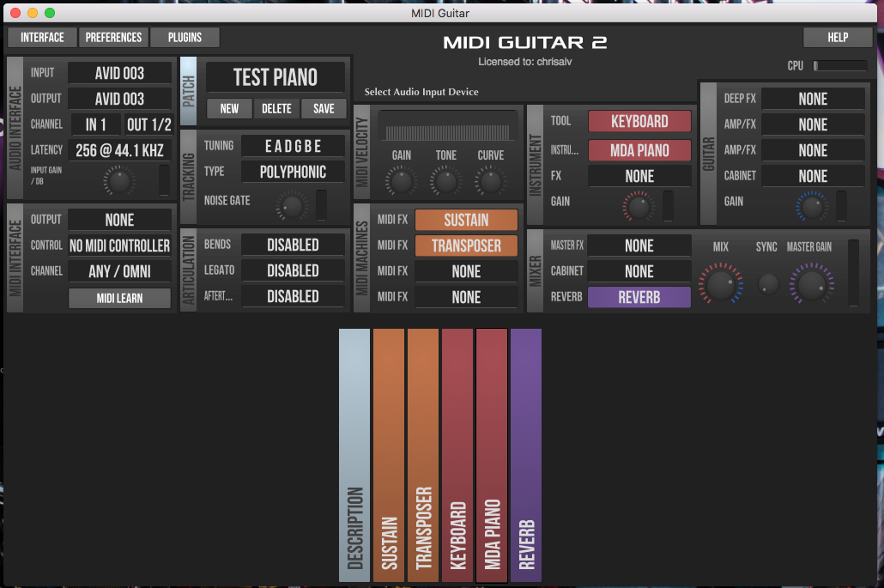Create a new patch with the NEW button
This screenshot has height=588, width=884.
[228, 108]
